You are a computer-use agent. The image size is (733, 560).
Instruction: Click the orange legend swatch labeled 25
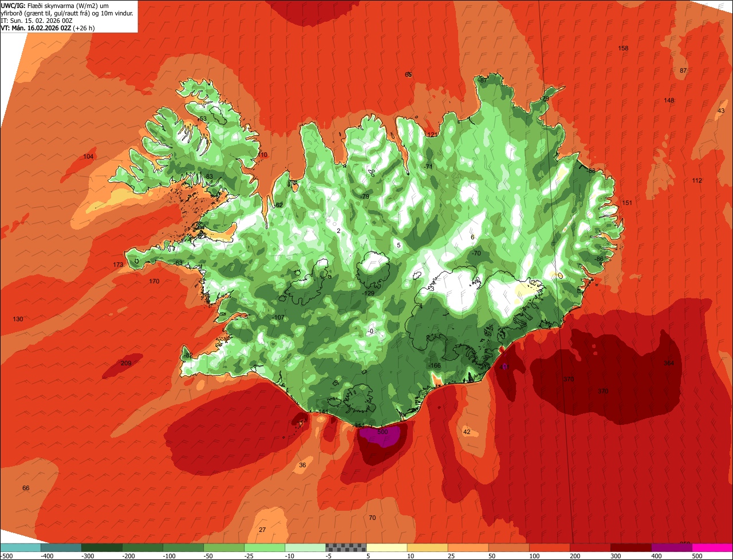click(x=467, y=547)
